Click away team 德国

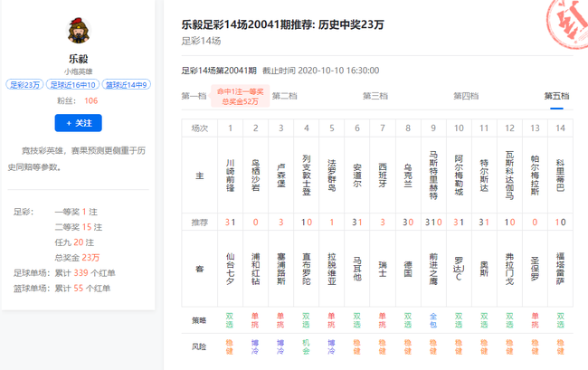408,269
